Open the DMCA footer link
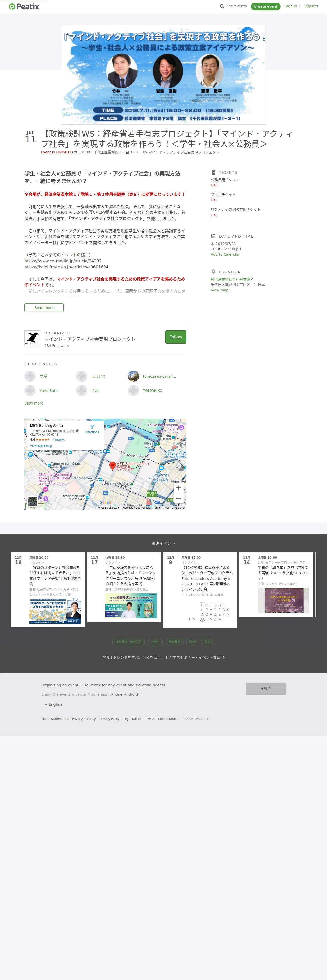This screenshot has height=980, width=327. click(x=149, y=719)
